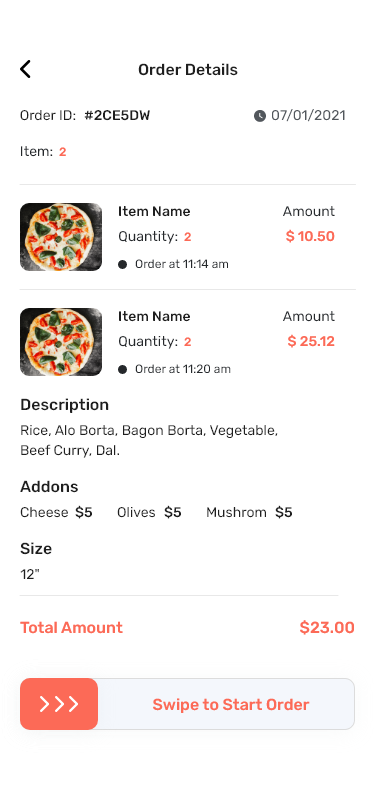
Task: Click the status dot beside Order at 11:14 am
Action: pos(123,265)
